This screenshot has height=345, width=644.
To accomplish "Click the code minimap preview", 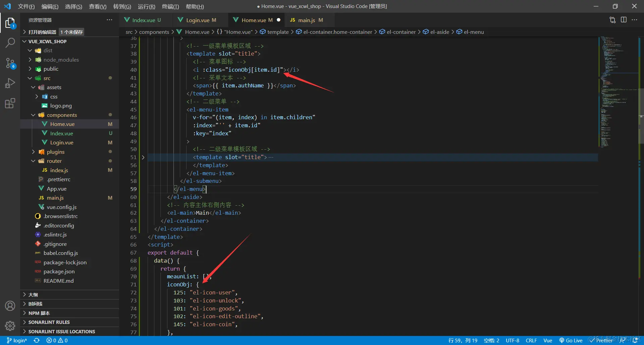I will point(619,92).
